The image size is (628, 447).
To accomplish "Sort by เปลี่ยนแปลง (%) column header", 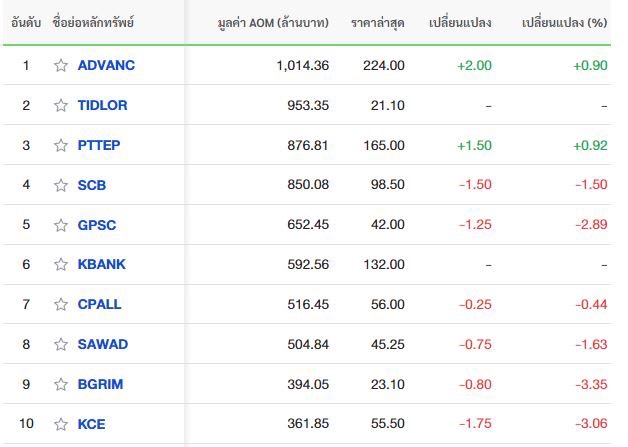I will tap(565, 23).
